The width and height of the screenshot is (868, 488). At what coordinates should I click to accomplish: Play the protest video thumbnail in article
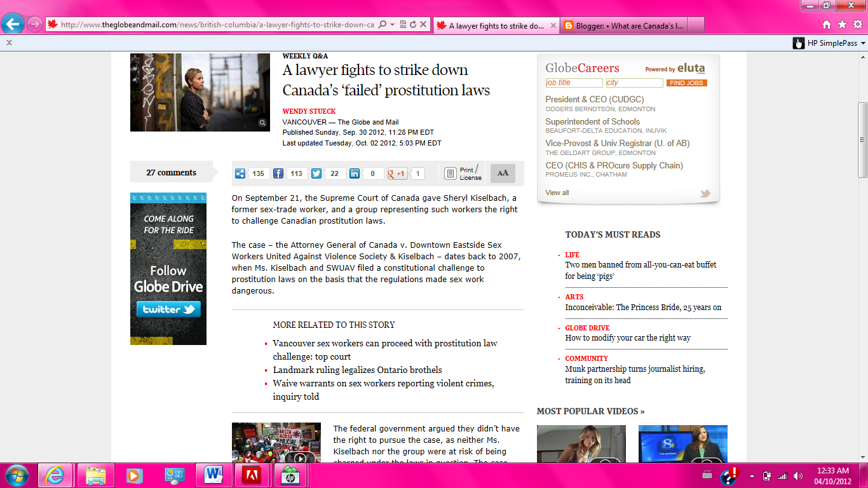tap(276, 443)
